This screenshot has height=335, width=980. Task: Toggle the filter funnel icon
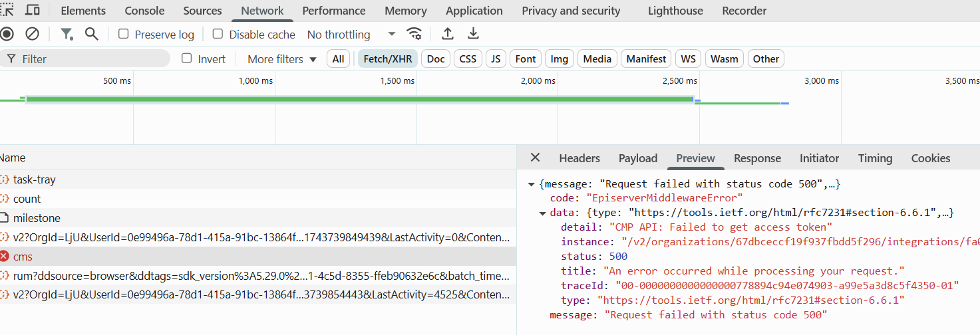coord(67,34)
